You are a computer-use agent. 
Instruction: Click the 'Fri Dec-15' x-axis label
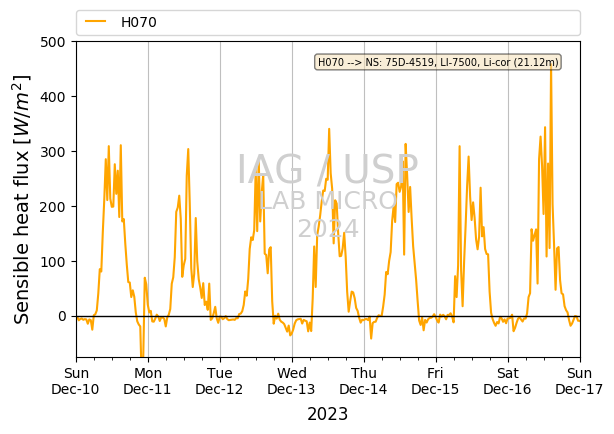435,381
